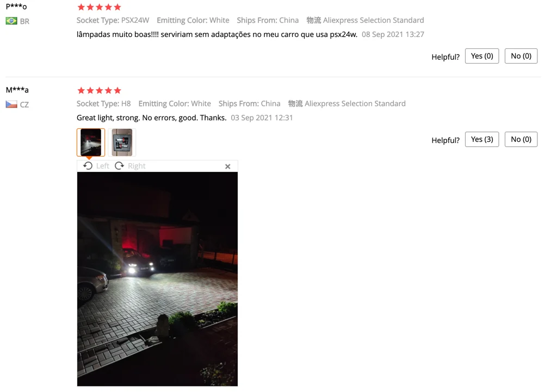The image size is (544, 392).
Task: Open the LED bulbs package thumbnail
Action: click(122, 142)
